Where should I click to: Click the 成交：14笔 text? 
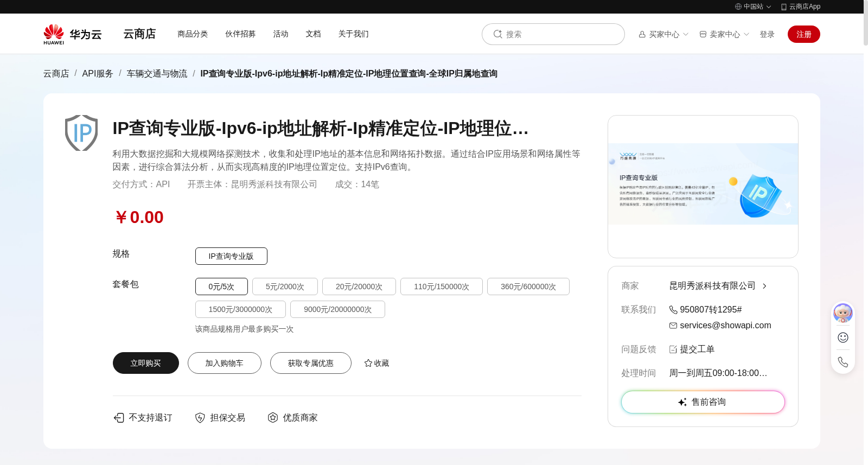pos(357,184)
